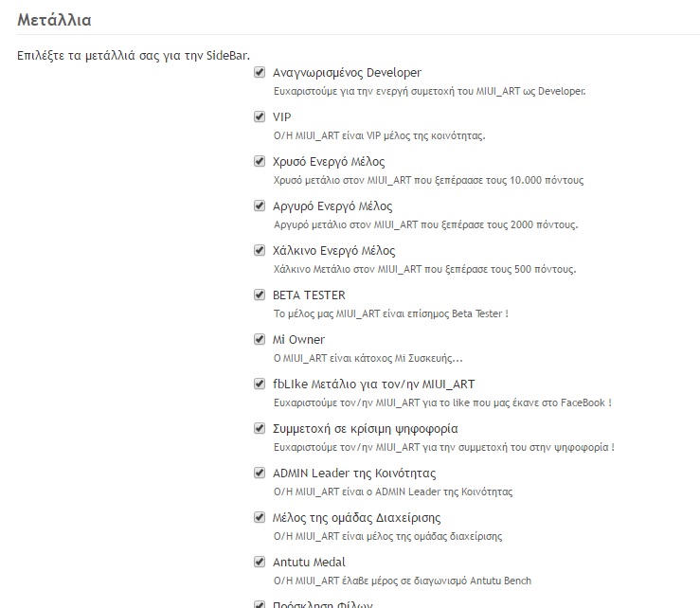Disable the Antutu Medal checkbox
The image size is (700, 608).
260,562
